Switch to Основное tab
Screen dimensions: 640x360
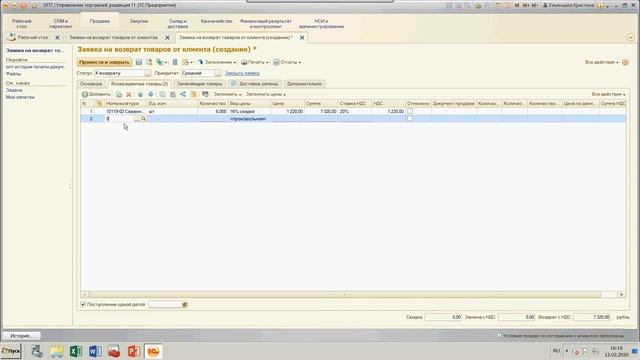pos(91,84)
